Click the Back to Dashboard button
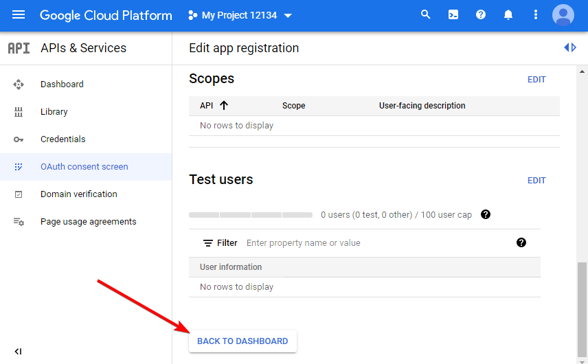 point(242,341)
